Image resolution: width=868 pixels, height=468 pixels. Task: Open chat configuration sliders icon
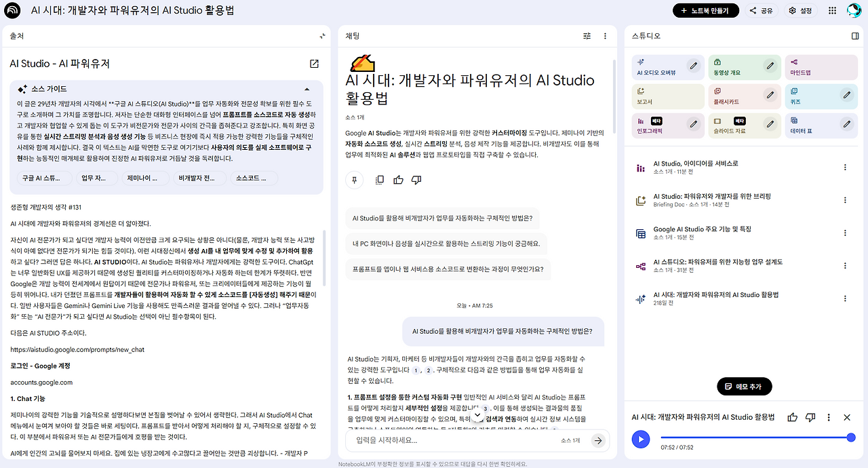tap(587, 36)
